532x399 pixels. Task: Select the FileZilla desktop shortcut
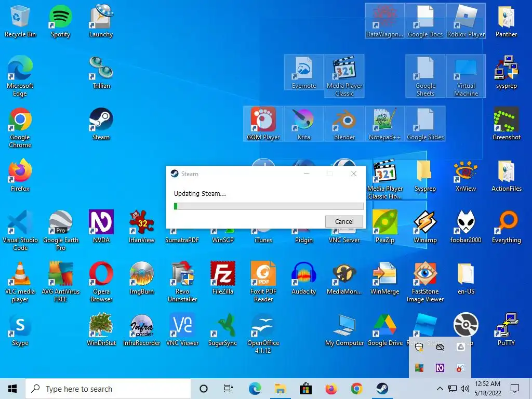[222, 278]
